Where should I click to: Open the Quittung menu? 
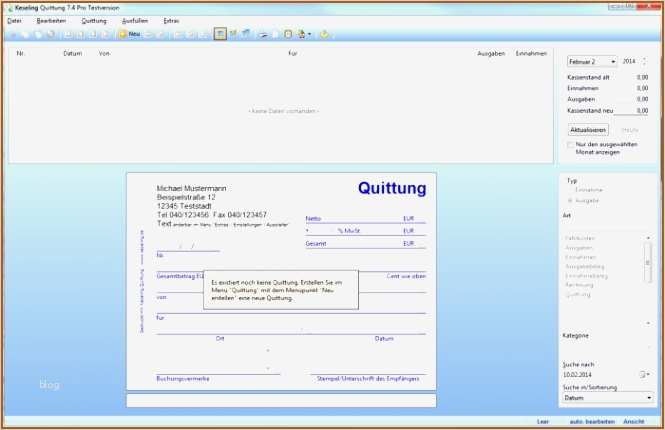coord(94,21)
